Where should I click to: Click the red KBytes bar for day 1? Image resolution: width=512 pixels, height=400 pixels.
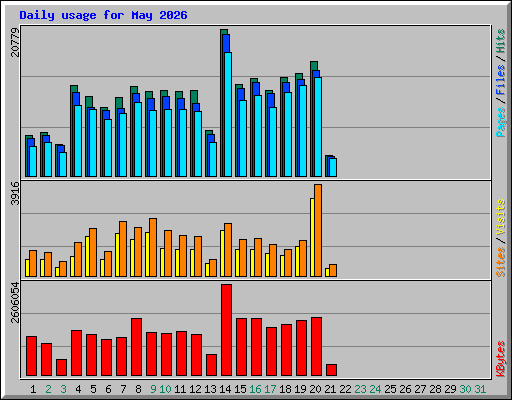point(31,356)
